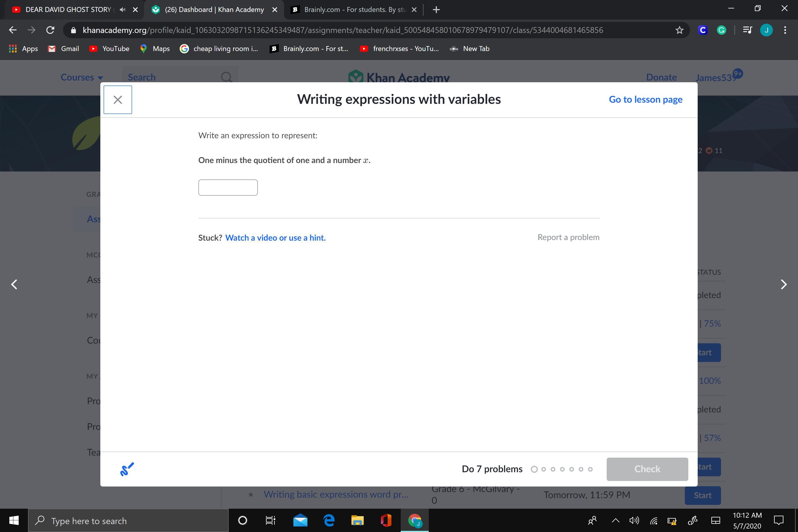
Task: Click the answer input box
Action: [x=228, y=188]
